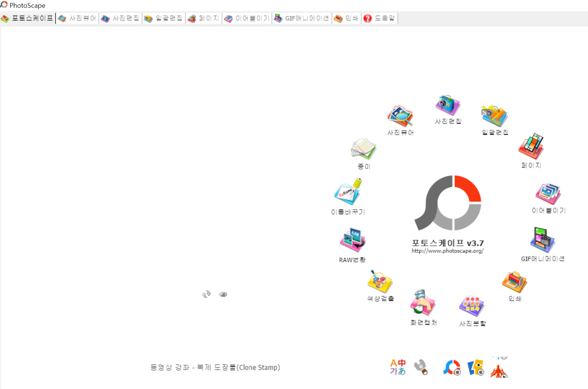Select the 포토스케이프 home tab

coord(28,18)
